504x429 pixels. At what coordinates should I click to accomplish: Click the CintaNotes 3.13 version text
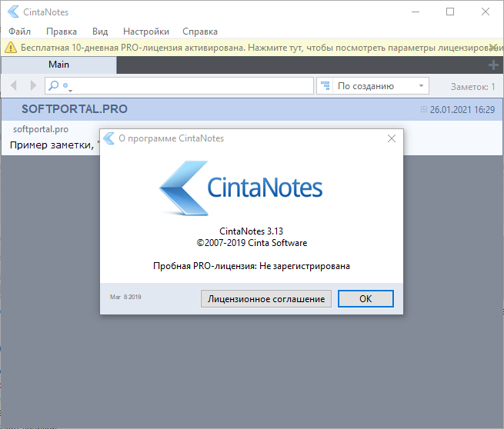(x=251, y=231)
